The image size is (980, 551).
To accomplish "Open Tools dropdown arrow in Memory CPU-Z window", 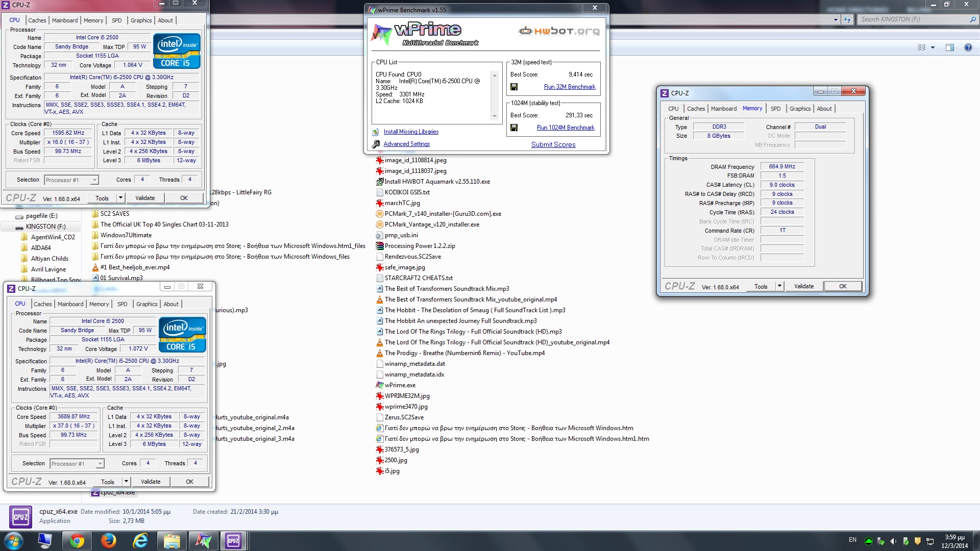I will point(779,286).
